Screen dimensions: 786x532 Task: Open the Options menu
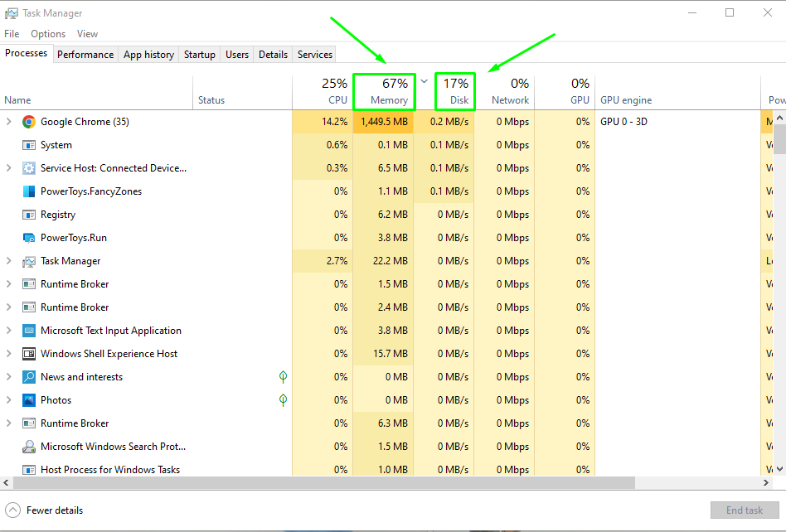pos(48,34)
